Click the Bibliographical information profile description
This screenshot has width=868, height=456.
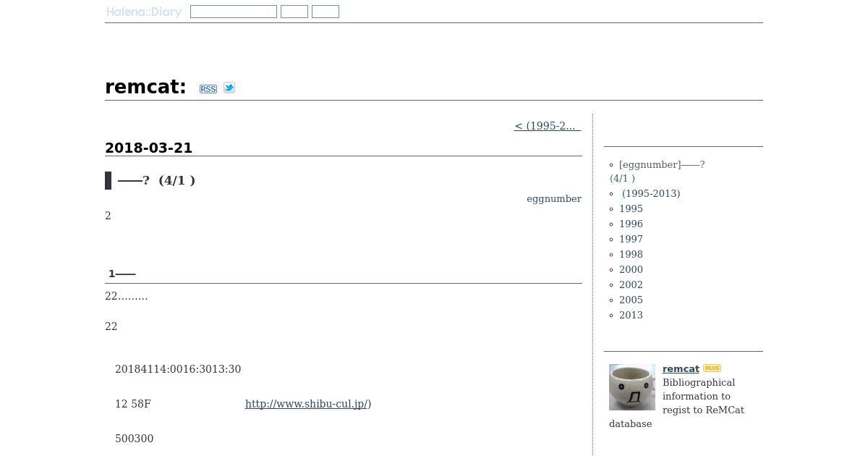[x=677, y=403]
